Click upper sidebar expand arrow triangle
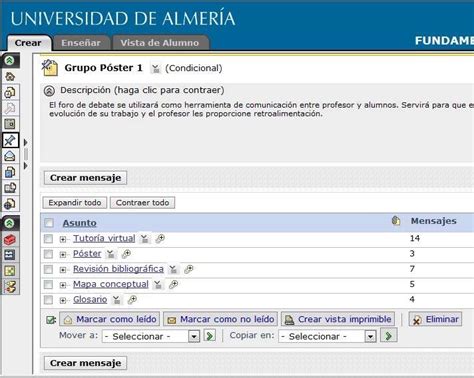Viewport: 474px width, 378px height. pos(26,143)
